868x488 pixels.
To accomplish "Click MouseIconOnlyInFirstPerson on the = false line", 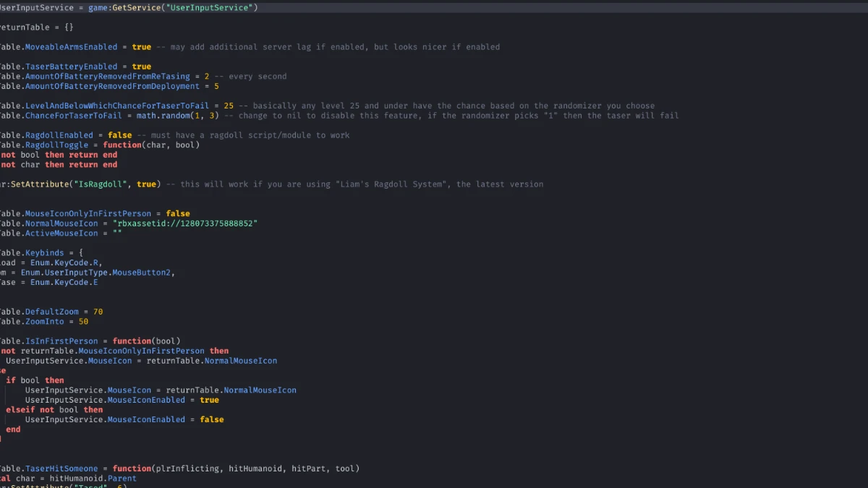I will tap(88, 214).
